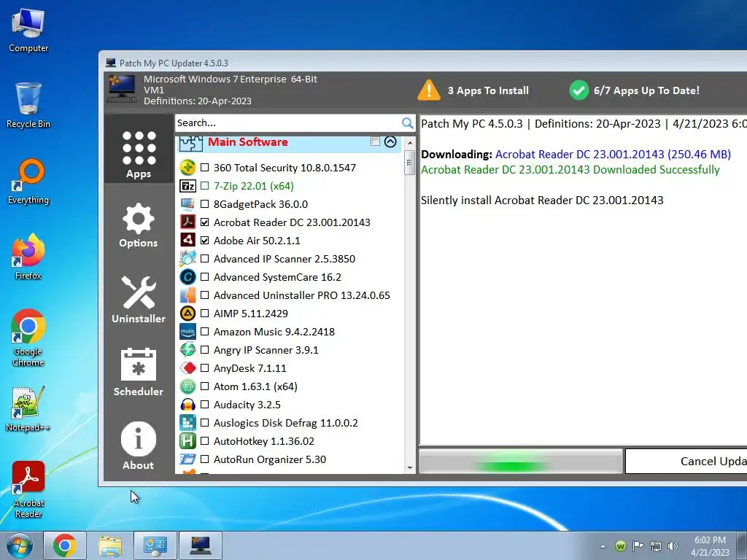
Task: Open the About info section
Action: [x=138, y=446]
